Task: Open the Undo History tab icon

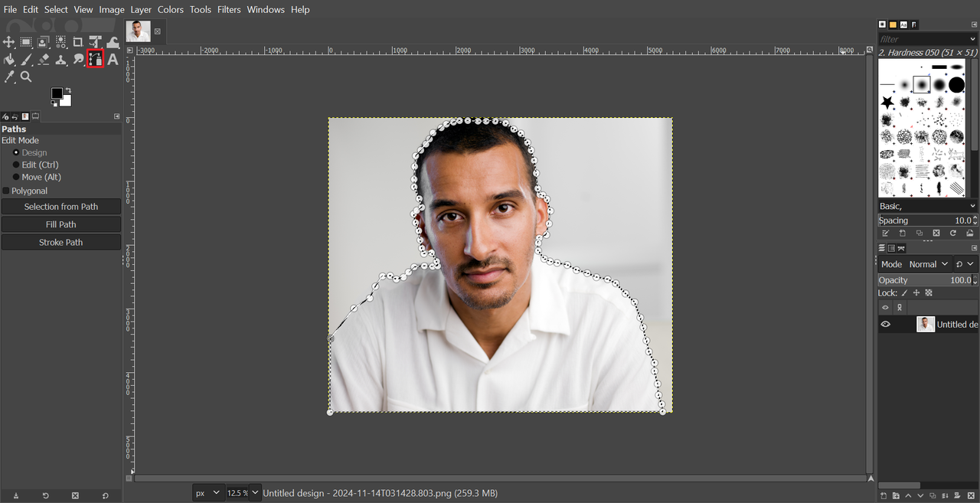Action: [x=15, y=116]
